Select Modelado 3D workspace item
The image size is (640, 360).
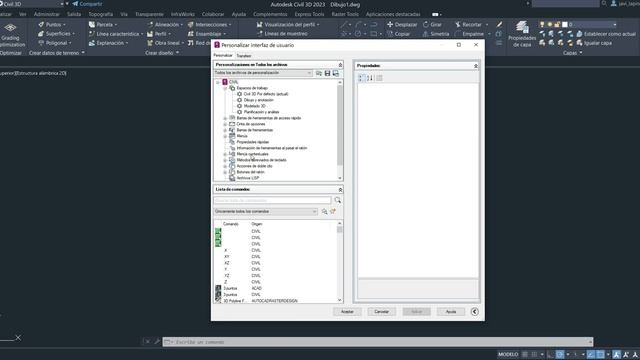pyautogui.click(x=254, y=106)
